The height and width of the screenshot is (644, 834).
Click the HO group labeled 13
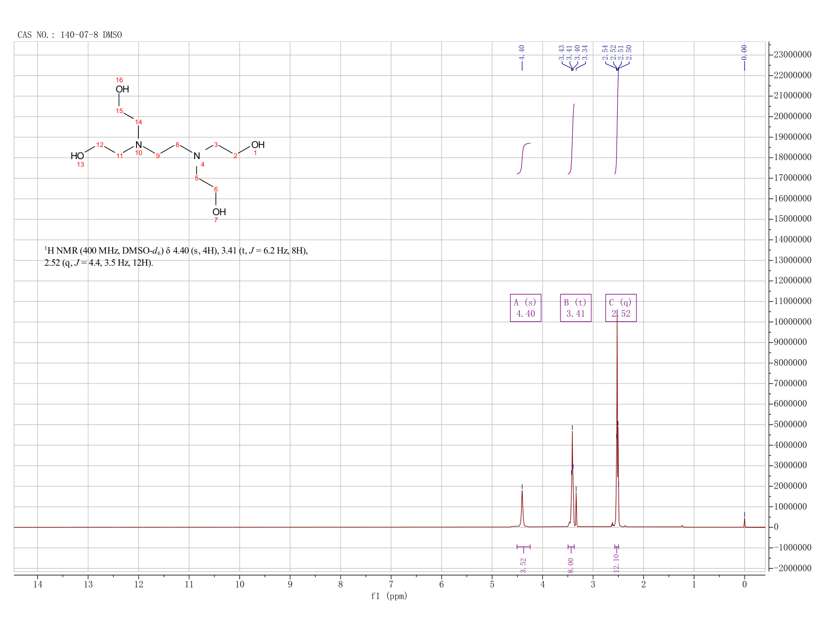(x=77, y=156)
